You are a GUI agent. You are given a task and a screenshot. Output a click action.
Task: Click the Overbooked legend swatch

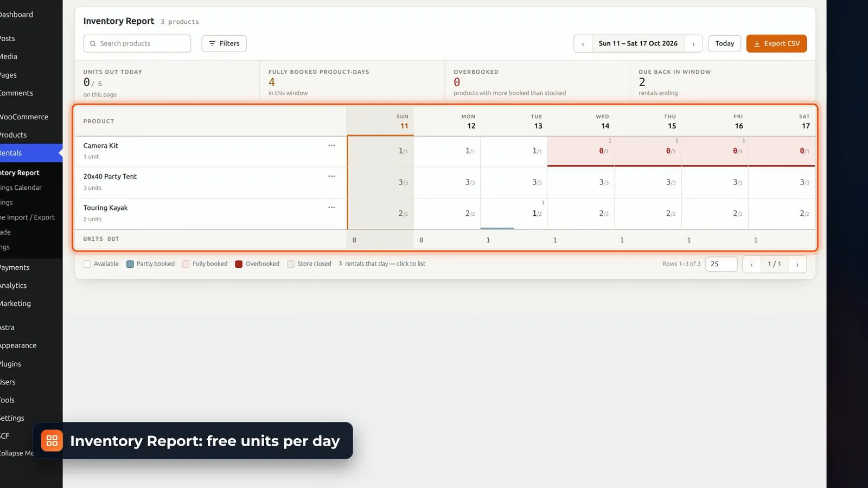click(x=239, y=264)
